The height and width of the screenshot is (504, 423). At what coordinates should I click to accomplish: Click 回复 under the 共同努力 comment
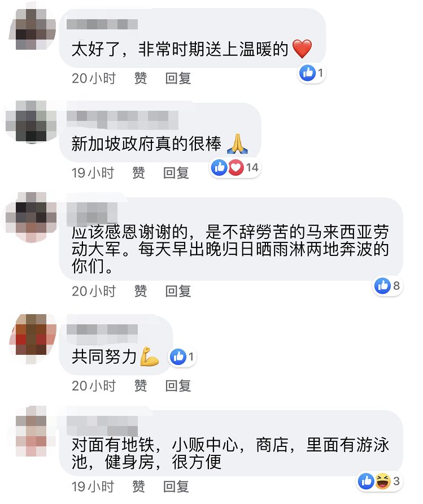point(178,386)
